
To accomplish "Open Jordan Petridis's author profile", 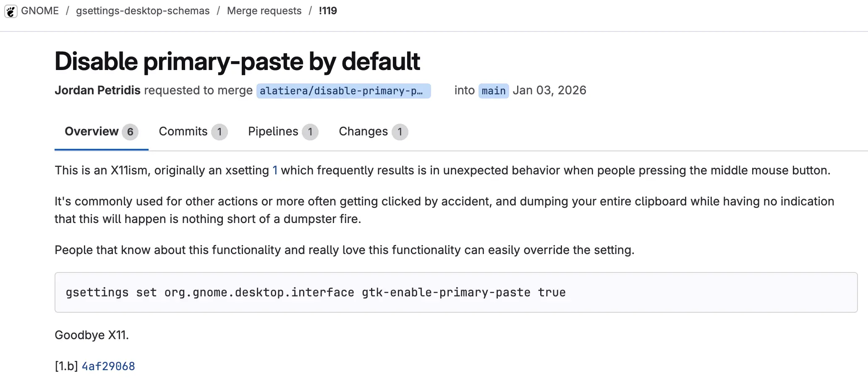I will (x=97, y=91).
